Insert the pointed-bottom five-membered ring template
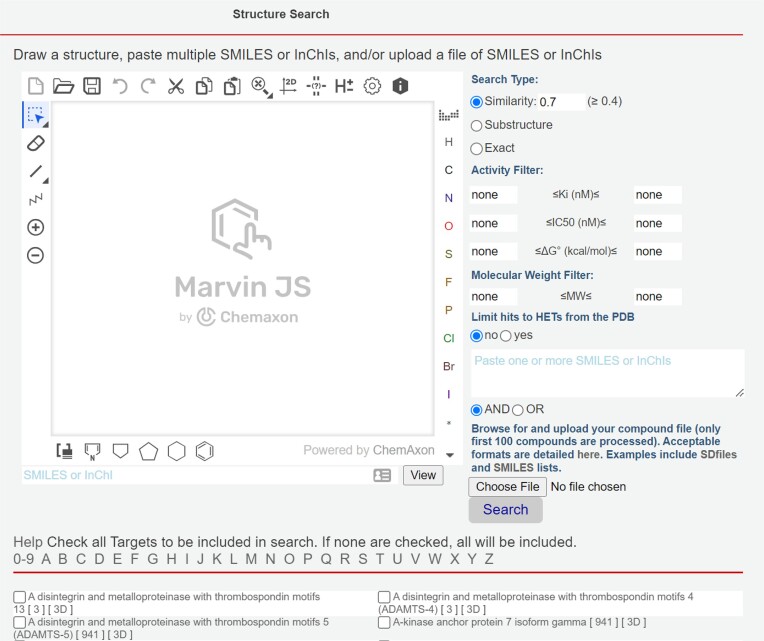764x641 pixels. (x=120, y=451)
